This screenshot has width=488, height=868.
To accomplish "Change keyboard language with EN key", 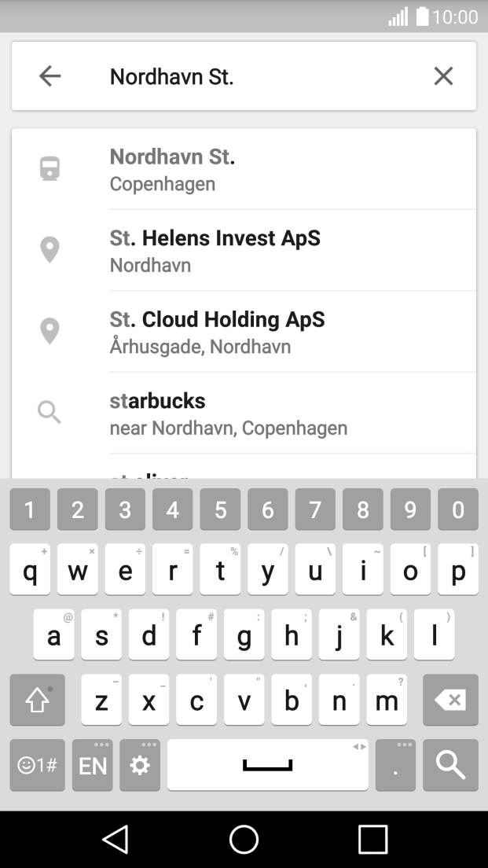I will [93, 765].
